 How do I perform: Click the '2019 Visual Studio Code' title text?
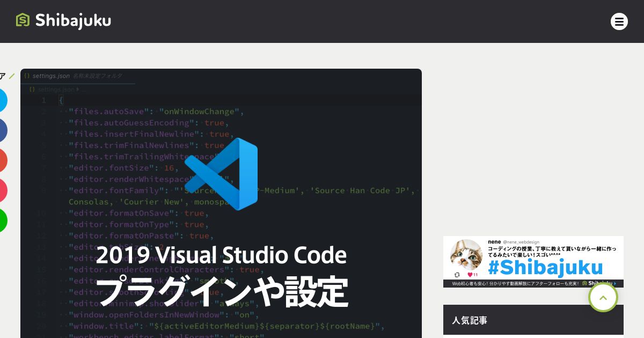click(x=221, y=255)
